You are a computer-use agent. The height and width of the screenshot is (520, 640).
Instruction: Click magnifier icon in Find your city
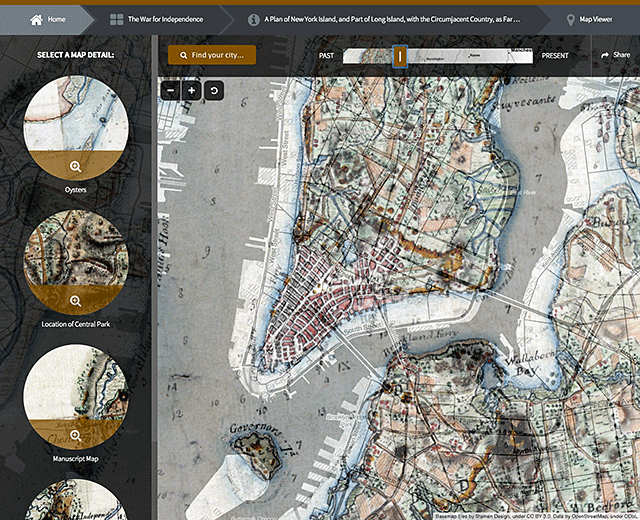pos(184,55)
